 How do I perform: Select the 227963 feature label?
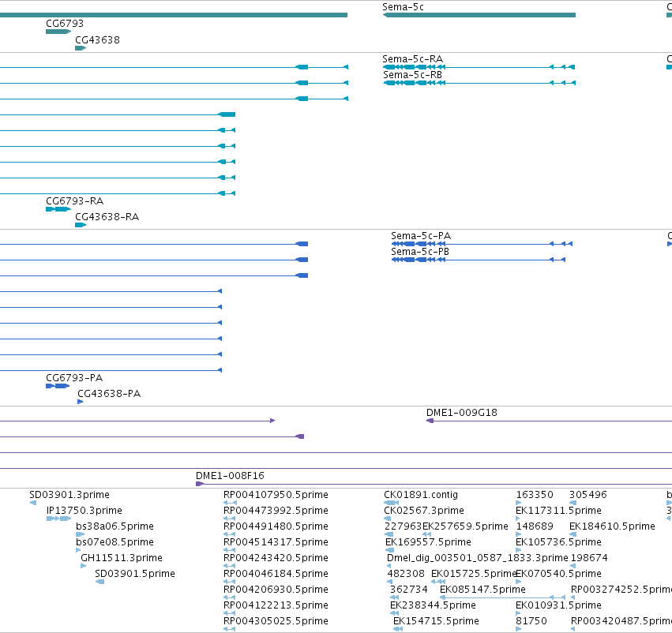[403, 526]
